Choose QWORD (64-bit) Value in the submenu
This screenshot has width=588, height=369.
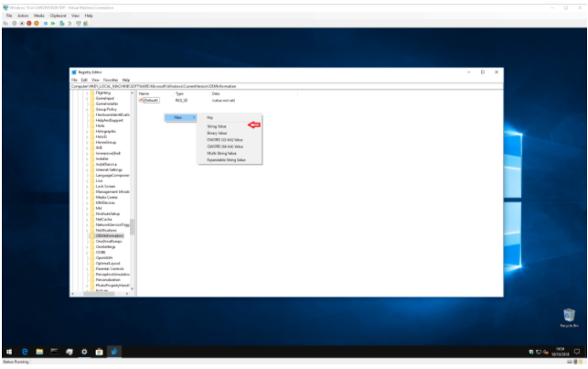click(x=230, y=147)
